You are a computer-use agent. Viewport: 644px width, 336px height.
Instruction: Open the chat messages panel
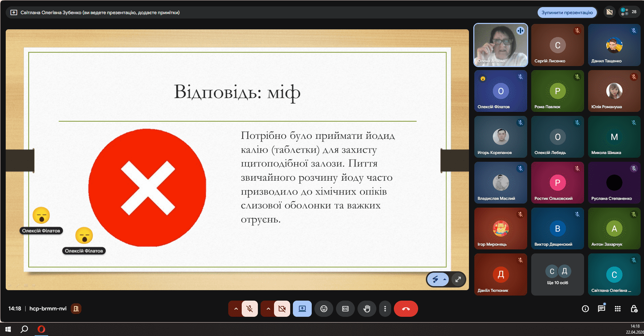[x=602, y=309]
